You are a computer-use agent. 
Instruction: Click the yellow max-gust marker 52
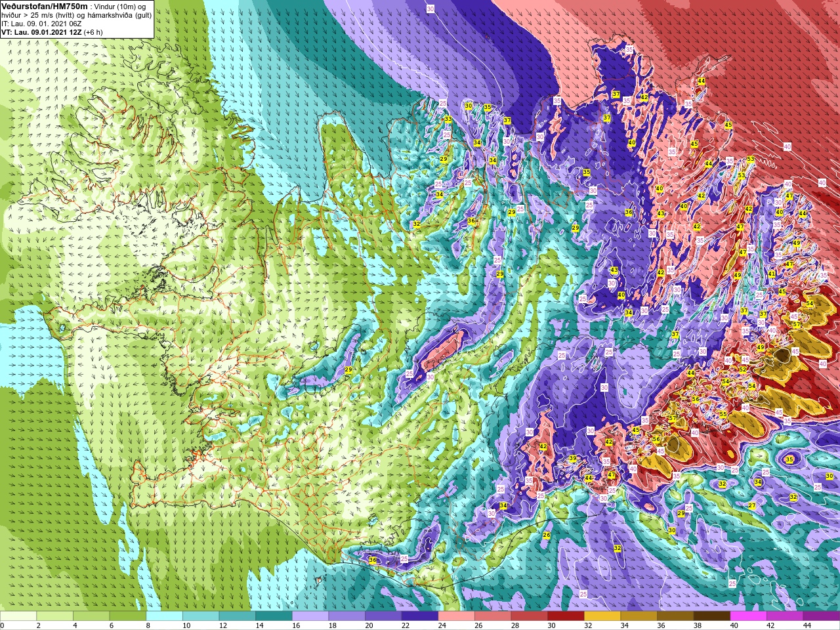(x=743, y=369)
